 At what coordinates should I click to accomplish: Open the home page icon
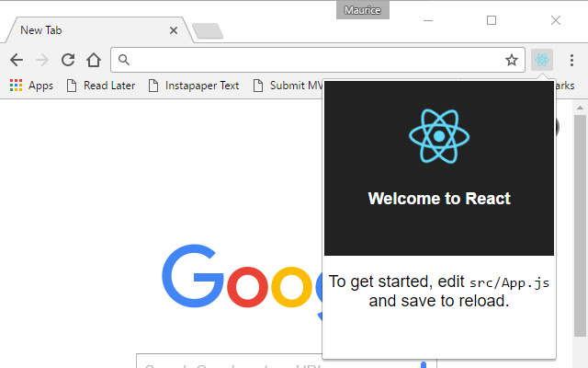94,60
